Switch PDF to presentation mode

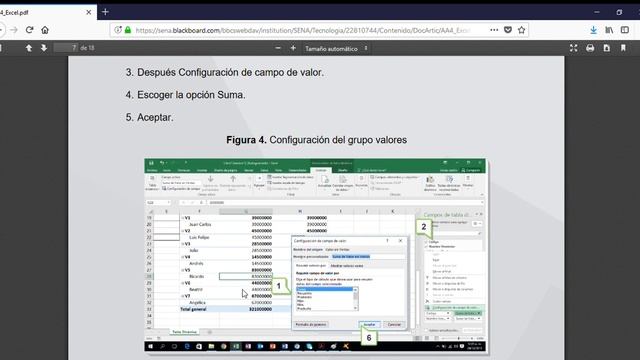(573, 48)
